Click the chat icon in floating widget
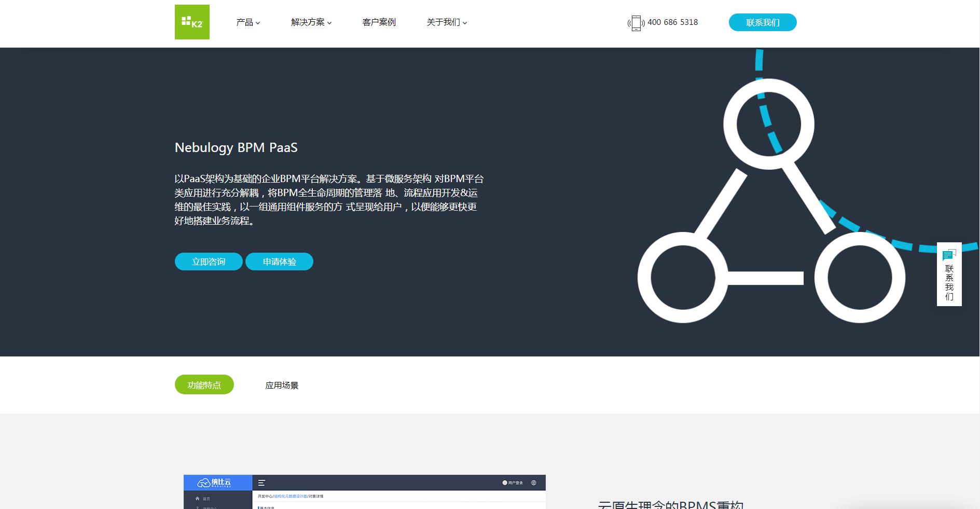The width and height of the screenshot is (980, 509). [949, 255]
